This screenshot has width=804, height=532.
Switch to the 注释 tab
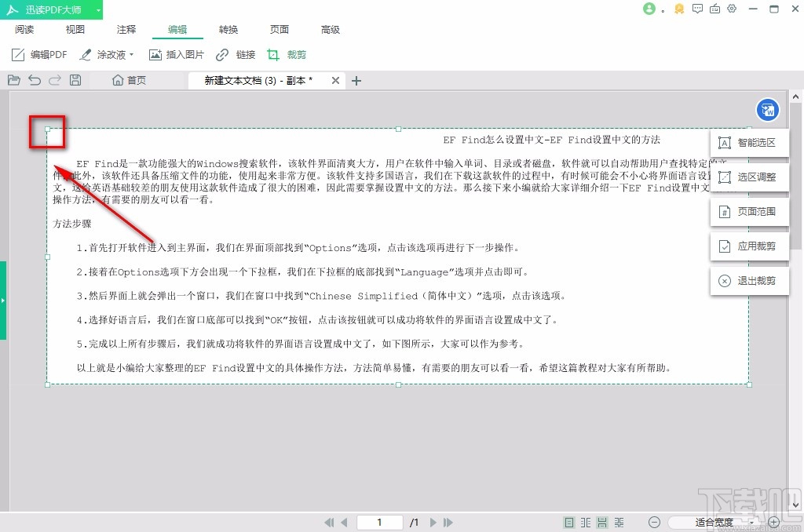point(126,30)
